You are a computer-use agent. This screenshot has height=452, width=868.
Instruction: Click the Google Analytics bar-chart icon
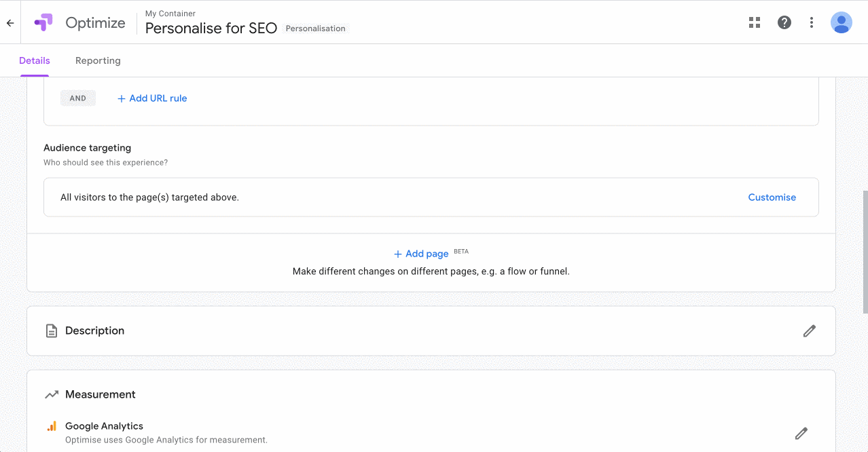point(52,426)
